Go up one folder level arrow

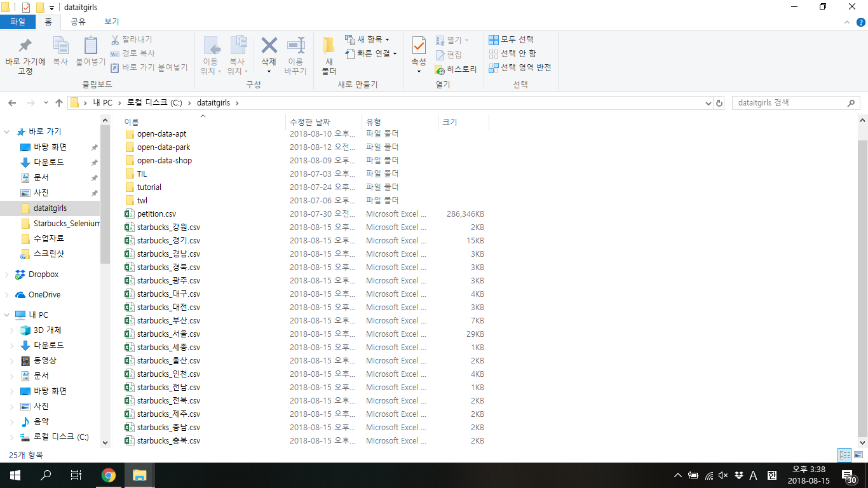point(59,102)
